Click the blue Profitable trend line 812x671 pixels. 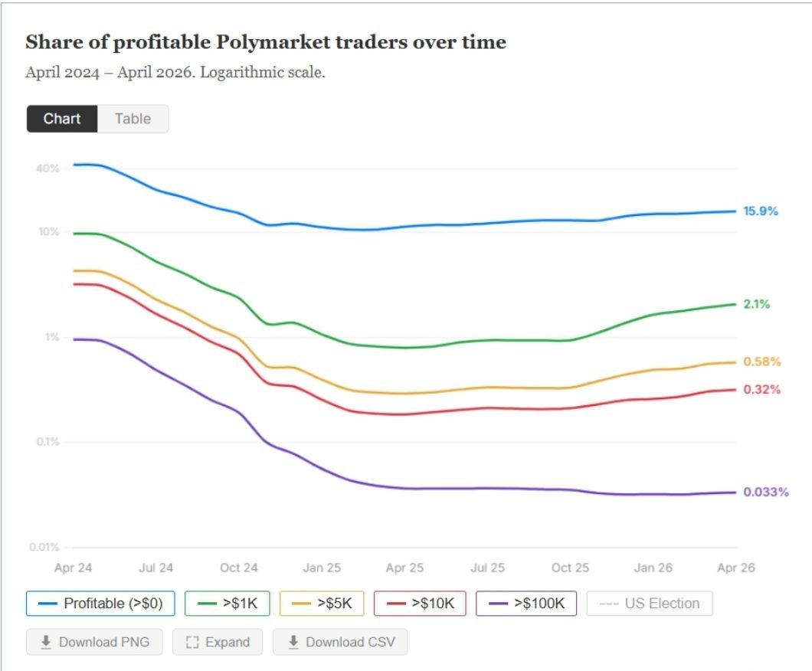pos(460,225)
